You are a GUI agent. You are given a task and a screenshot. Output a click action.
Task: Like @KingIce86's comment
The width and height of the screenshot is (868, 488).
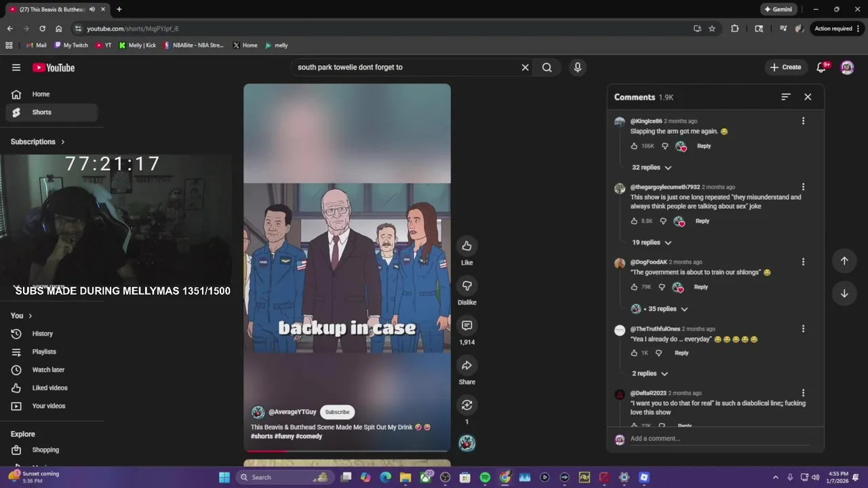pos(634,146)
